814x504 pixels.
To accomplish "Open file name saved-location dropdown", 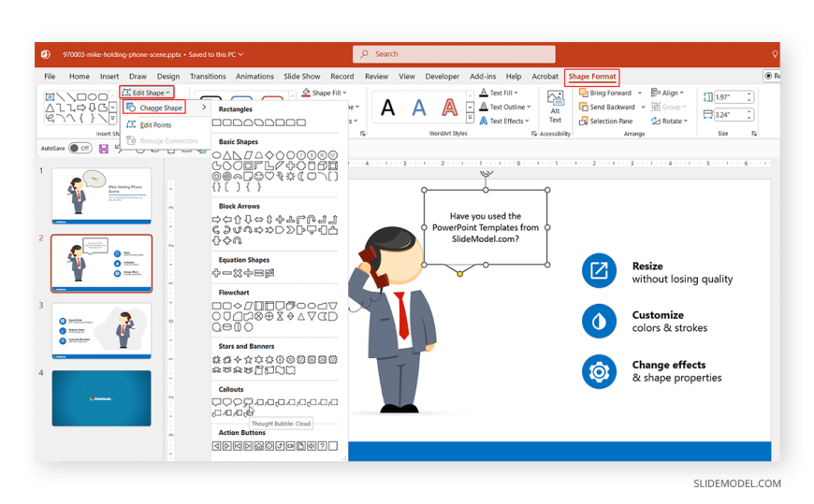I will 240,54.
